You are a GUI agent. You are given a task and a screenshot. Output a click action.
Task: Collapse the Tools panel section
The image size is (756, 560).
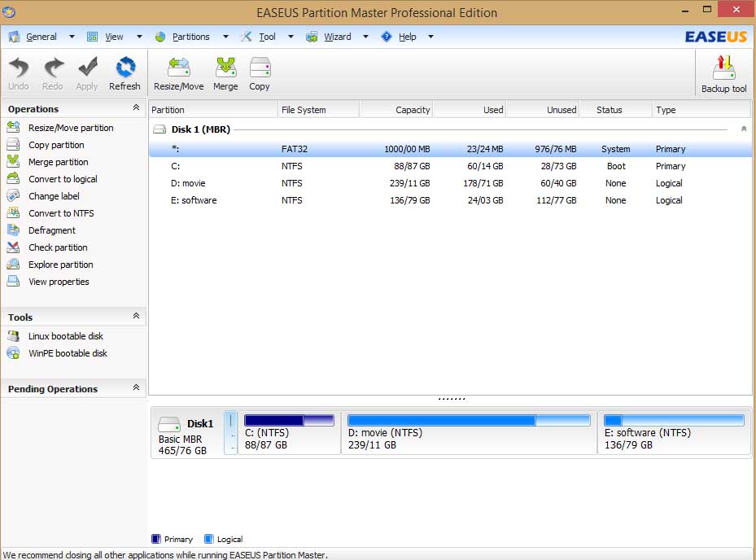coord(136,317)
